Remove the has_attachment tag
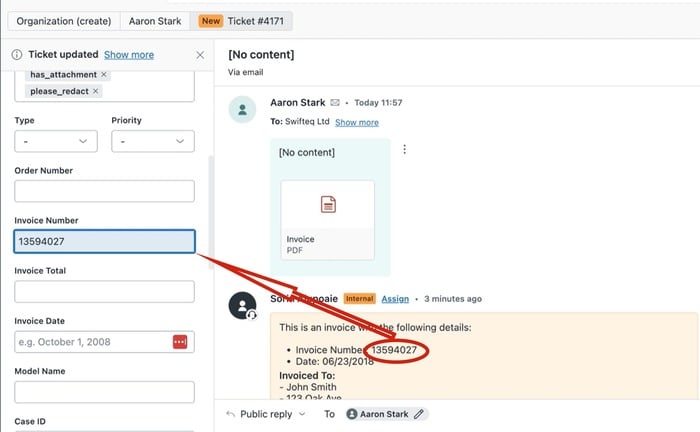This screenshot has height=432, width=700. pos(104,75)
